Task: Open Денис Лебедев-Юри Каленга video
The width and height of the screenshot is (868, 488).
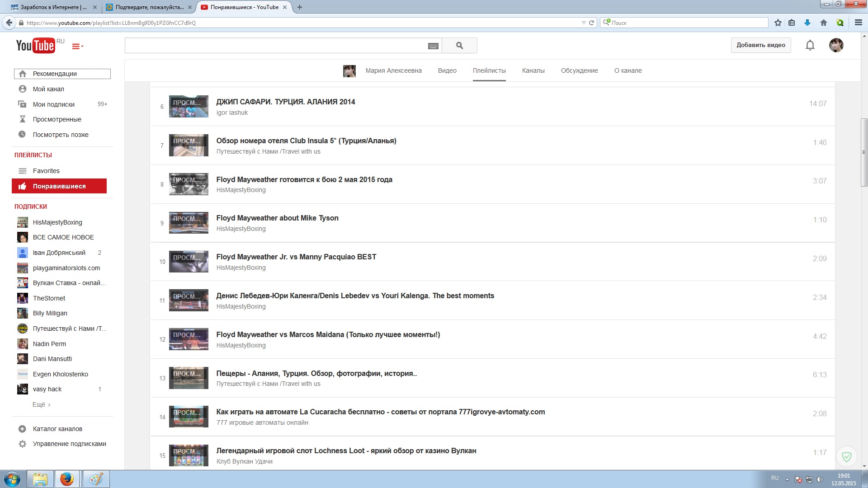Action: (x=355, y=296)
